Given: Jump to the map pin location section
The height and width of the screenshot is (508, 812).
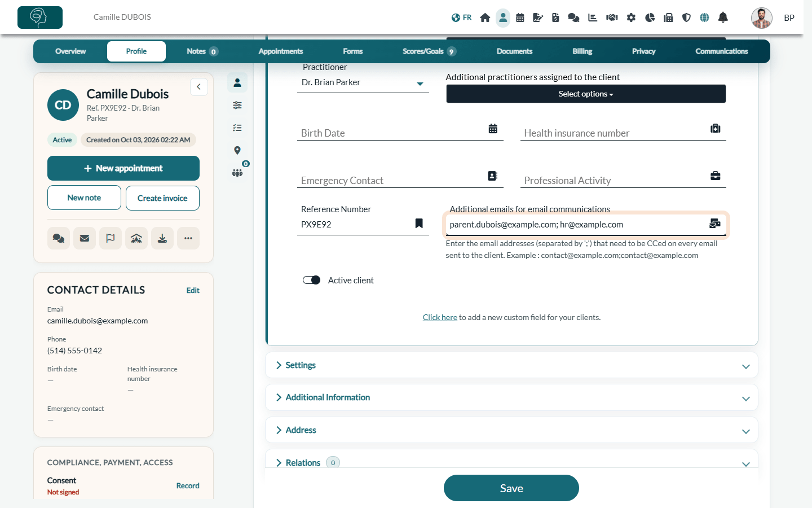Looking at the screenshot, I should pos(237,150).
